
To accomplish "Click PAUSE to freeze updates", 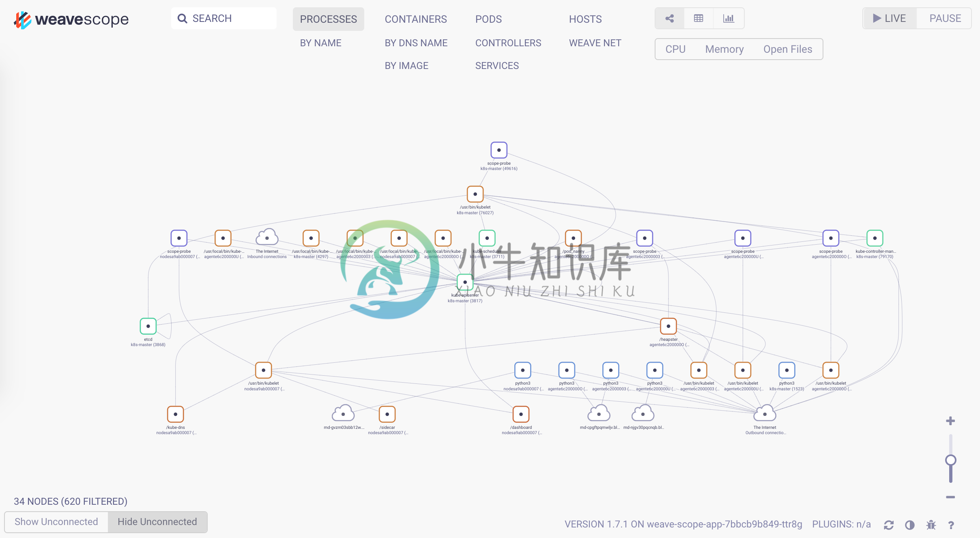I will click(945, 18).
